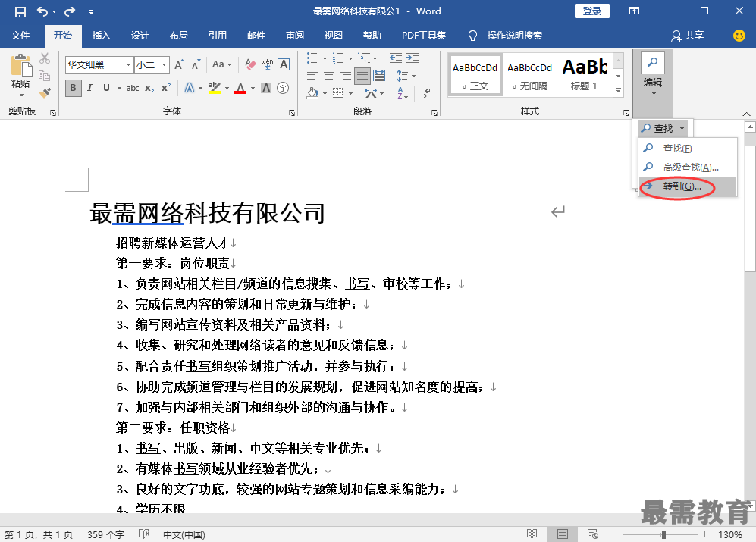Click the smiley feedback icon
756x542 pixels.
pyautogui.click(x=739, y=35)
